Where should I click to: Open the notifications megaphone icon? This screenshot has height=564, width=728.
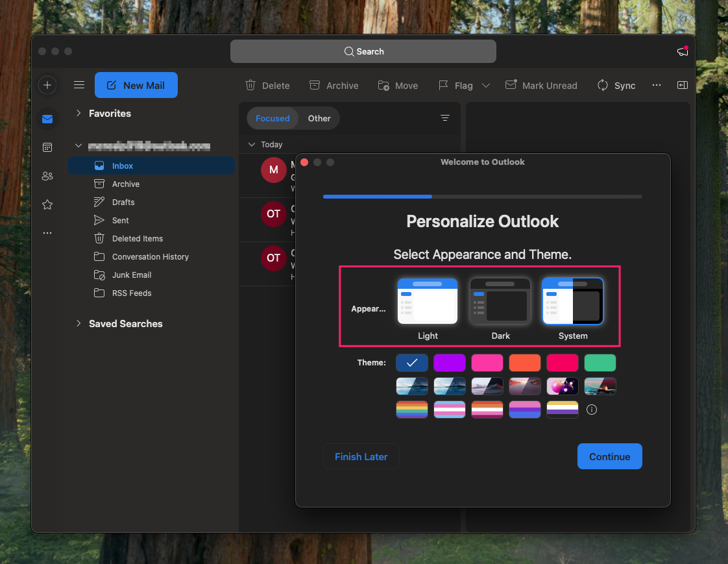(683, 51)
